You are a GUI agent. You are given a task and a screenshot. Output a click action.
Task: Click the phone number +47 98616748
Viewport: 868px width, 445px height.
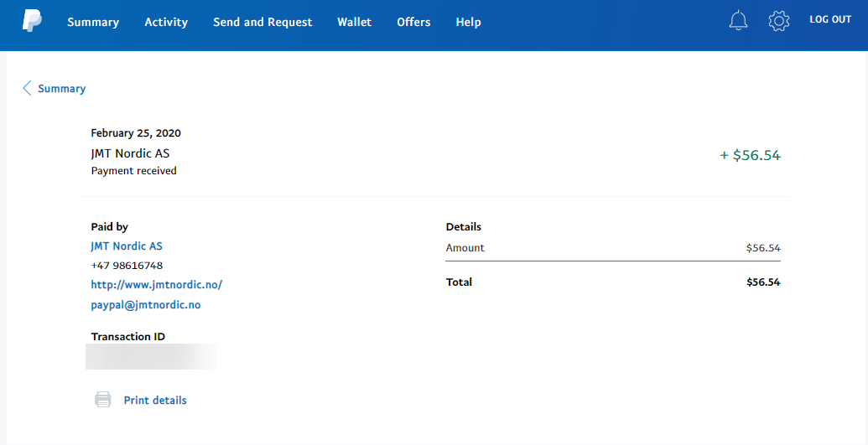(x=127, y=266)
